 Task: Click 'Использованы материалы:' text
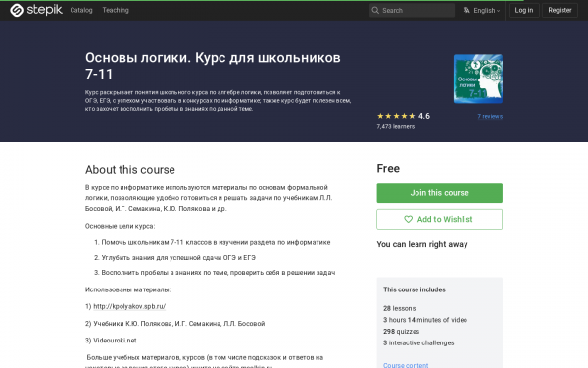pos(127,289)
